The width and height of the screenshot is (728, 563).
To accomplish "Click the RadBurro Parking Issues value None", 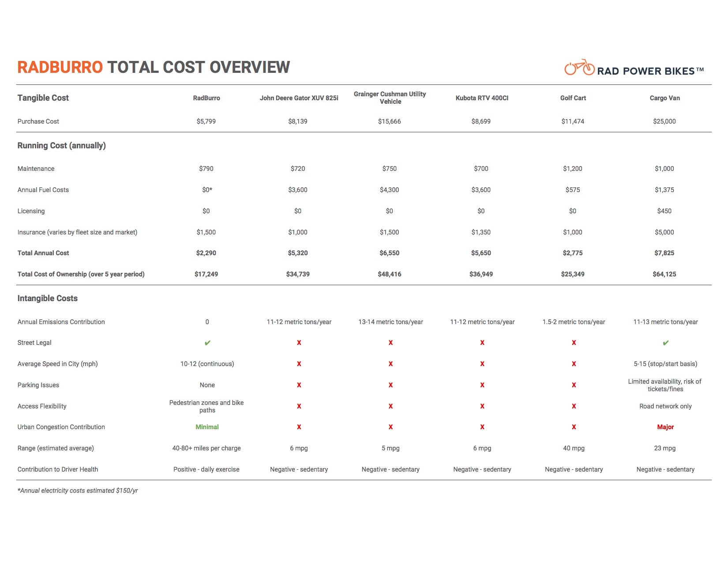I will click(x=207, y=385).
